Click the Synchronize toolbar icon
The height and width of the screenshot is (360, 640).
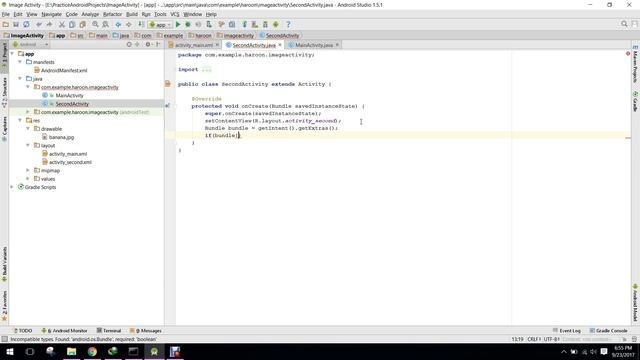point(26,24)
